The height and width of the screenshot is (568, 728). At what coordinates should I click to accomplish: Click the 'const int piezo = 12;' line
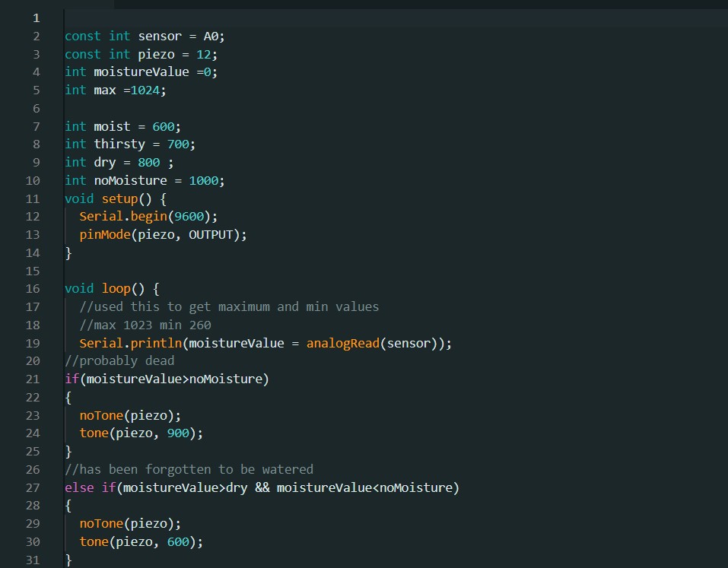pyautogui.click(x=141, y=54)
